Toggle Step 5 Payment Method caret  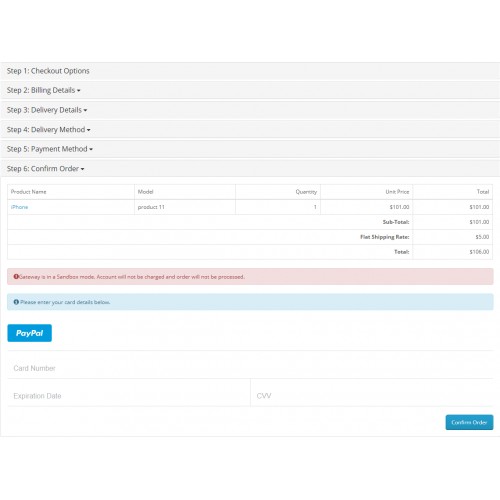coord(91,149)
